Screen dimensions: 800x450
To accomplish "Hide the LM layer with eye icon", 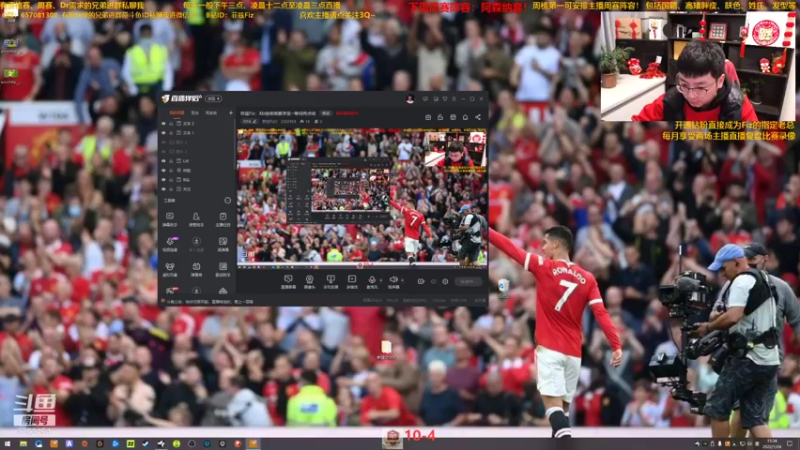I will click(x=164, y=161).
